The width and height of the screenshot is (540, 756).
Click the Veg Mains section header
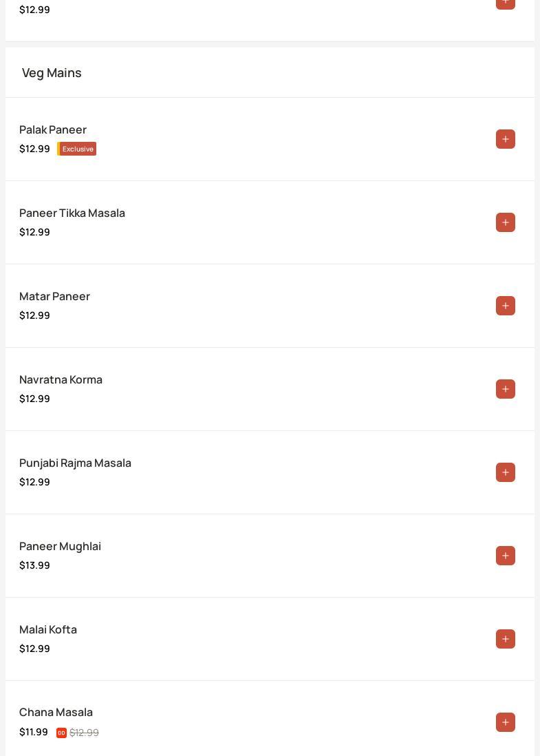(x=52, y=73)
